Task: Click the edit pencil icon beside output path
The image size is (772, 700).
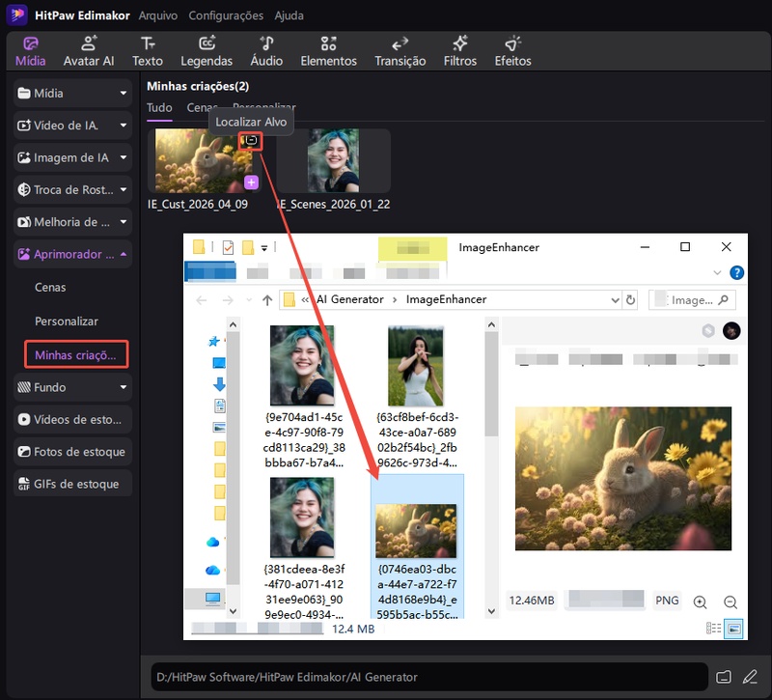Action: [751, 676]
